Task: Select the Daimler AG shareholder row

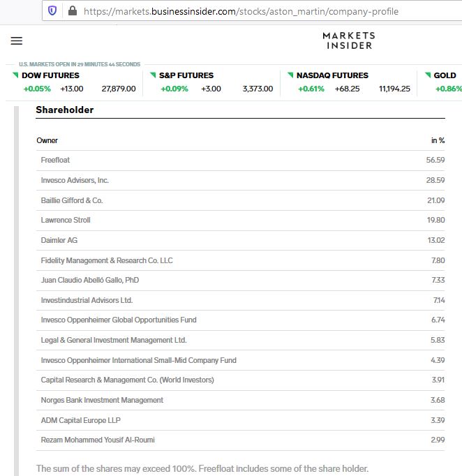Action: [59, 240]
